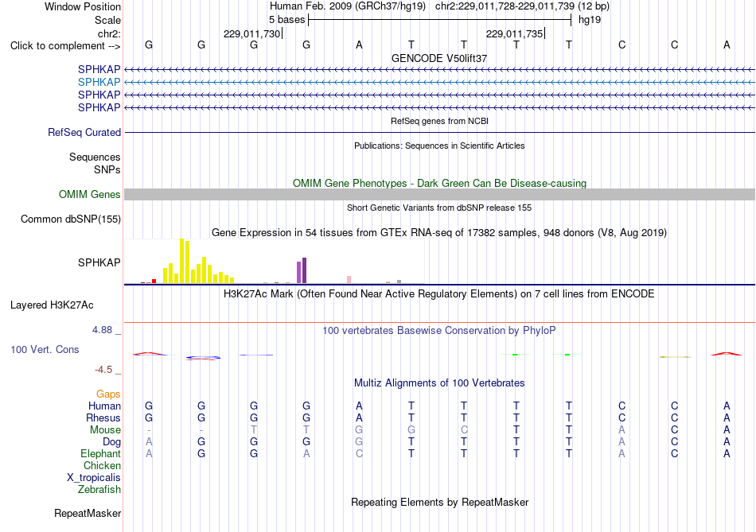Image resolution: width=756 pixels, height=532 pixels.
Task: Click the 100 Vert. Cons label
Action: click(45, 349)
